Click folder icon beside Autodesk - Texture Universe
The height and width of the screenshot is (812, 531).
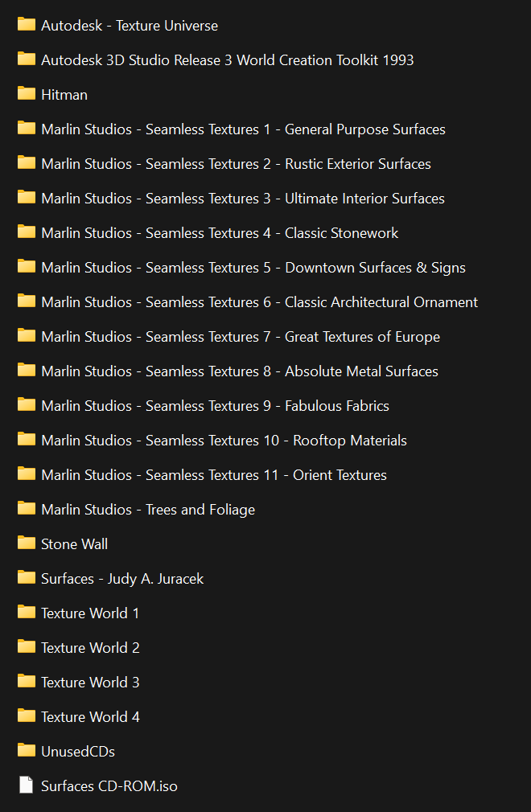click(x=27, y=24)
